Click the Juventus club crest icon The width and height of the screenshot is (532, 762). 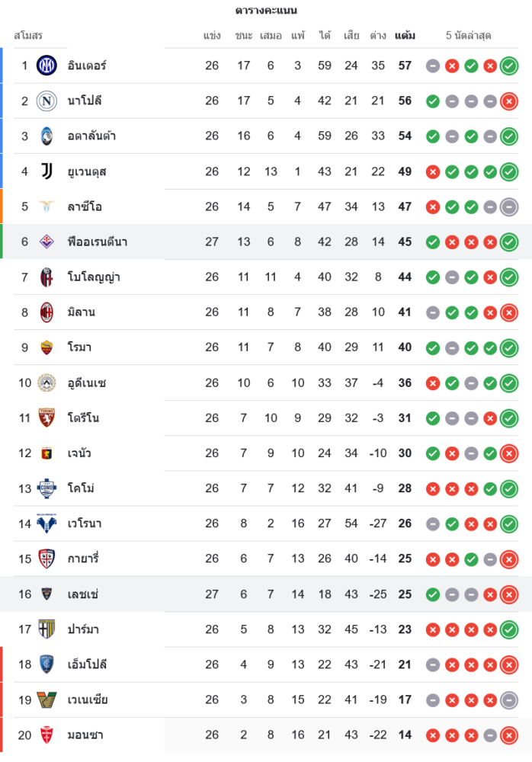tap(46, 171)
